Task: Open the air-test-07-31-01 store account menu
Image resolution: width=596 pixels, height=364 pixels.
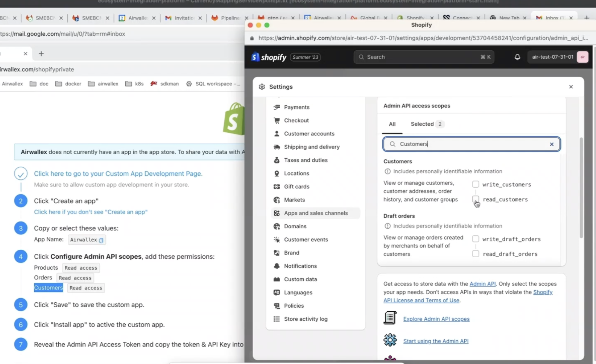Action: [x=559, y=57]
